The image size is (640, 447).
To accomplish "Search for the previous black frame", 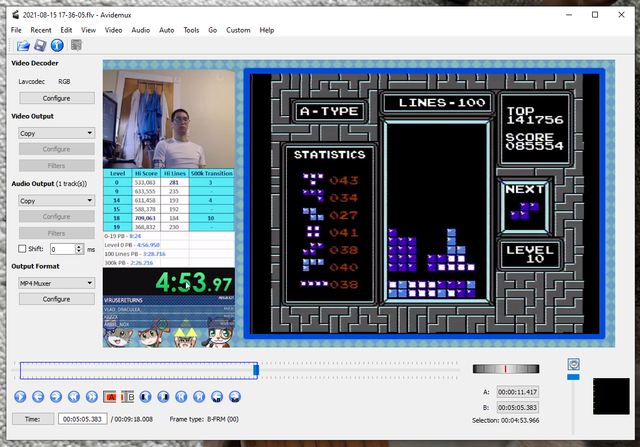I will click(145, 396).
